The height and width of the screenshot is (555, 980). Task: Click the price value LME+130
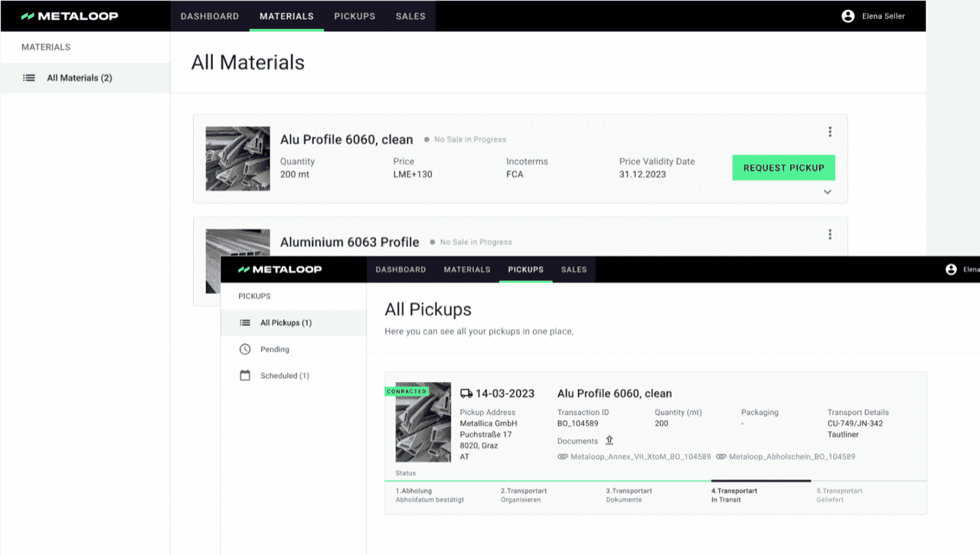(413, 175)
